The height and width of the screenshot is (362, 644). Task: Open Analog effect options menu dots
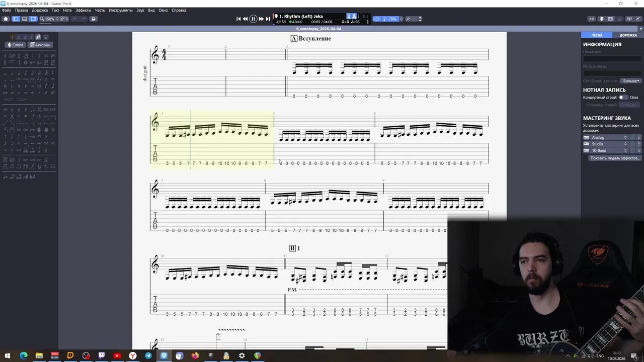pyautogui.click(x=639, y=137)
